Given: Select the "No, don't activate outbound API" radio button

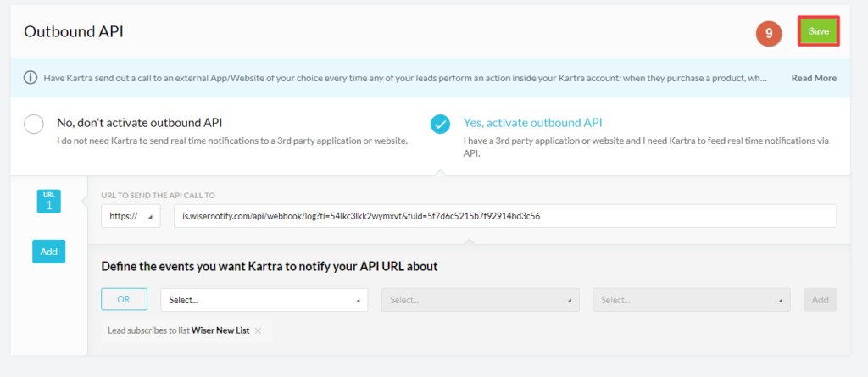Looking at the screenshot, I should pyautogui.click(x=34, y=125).
